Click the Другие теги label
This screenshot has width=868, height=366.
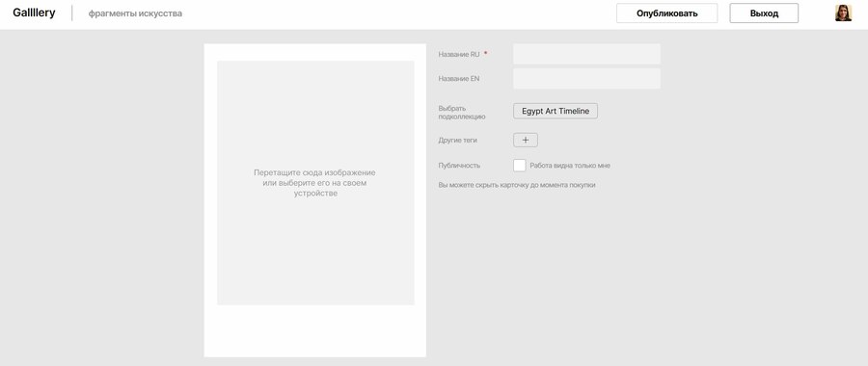pos(458,141)
